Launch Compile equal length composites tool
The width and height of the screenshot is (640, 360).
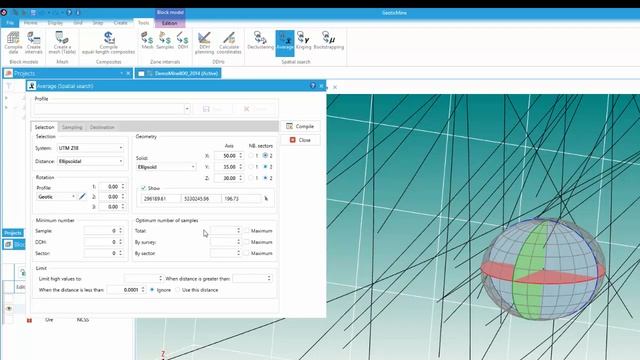click(x=109, y=42)
